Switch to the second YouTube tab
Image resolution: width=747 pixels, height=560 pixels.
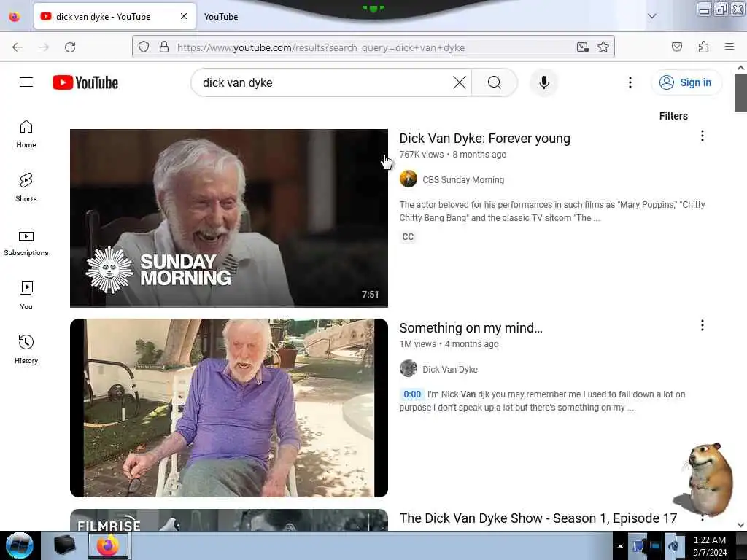coord(221,16)
